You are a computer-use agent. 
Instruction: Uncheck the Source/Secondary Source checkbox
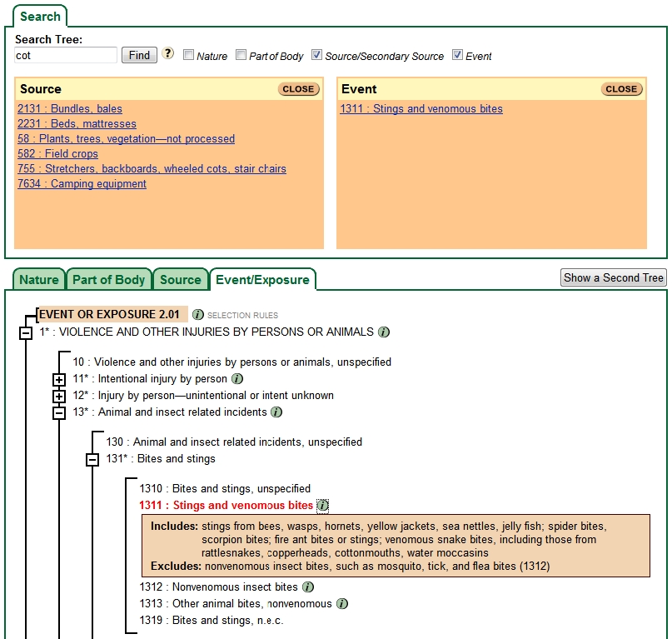317,55
